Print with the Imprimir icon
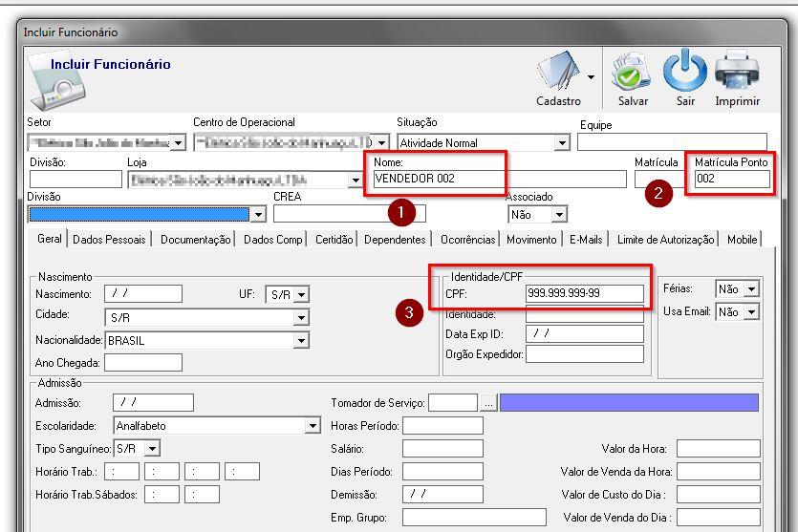This screenshot has width=798, height=532. 737,77
